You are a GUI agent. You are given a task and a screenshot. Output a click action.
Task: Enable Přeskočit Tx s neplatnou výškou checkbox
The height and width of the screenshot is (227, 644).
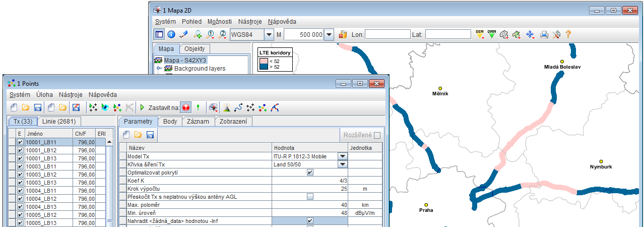(x=310, y=196)
